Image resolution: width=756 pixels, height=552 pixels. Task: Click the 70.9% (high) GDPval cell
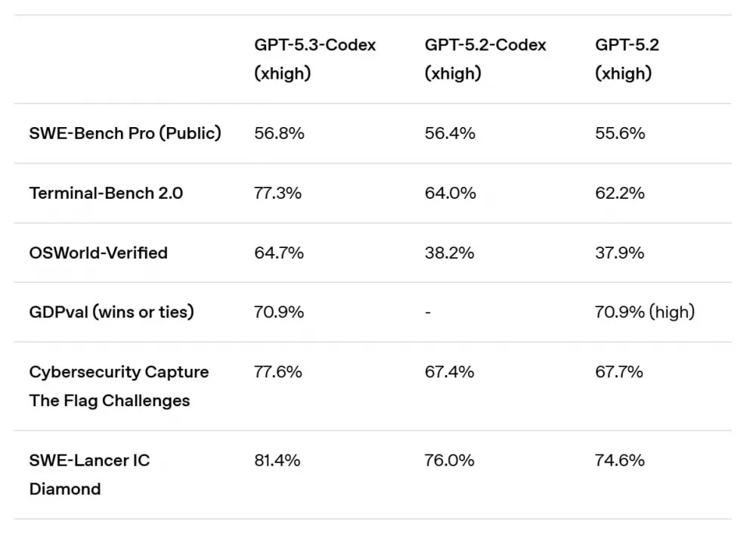pyautogui.click(x=644, y=312)
